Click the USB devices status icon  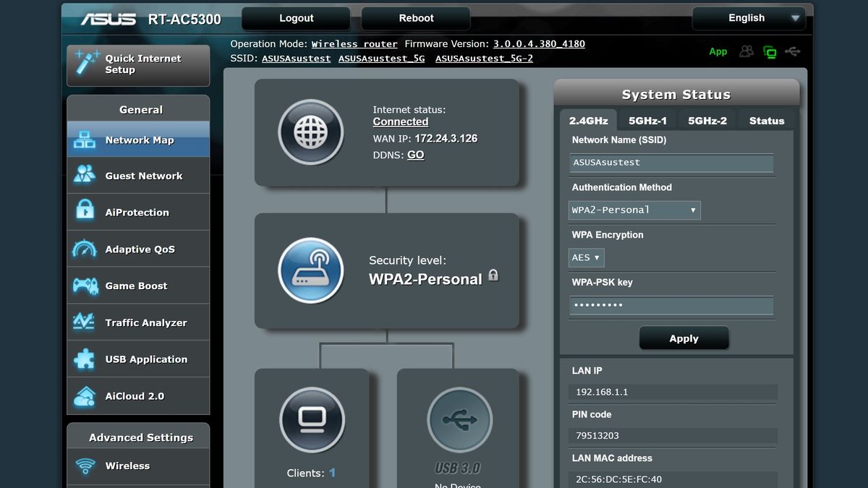tap(793, 51)
